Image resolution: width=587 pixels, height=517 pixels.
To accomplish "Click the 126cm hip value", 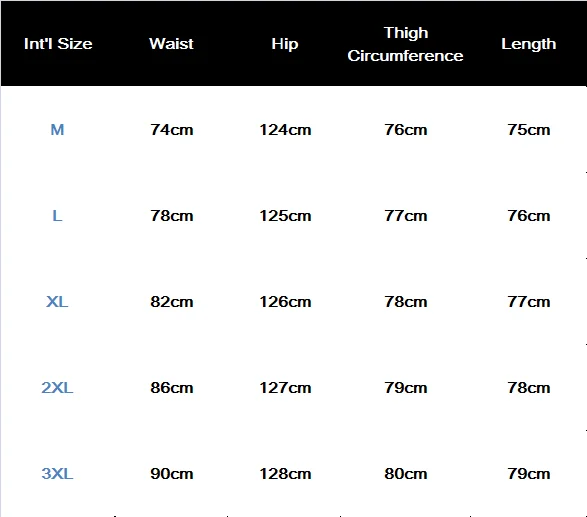I will point(285,302).
